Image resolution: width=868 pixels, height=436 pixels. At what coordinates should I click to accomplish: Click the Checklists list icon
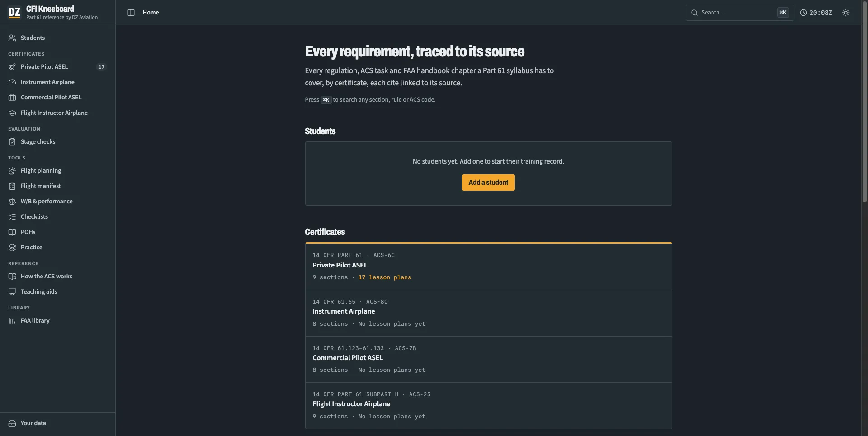(x=12, y=217)
